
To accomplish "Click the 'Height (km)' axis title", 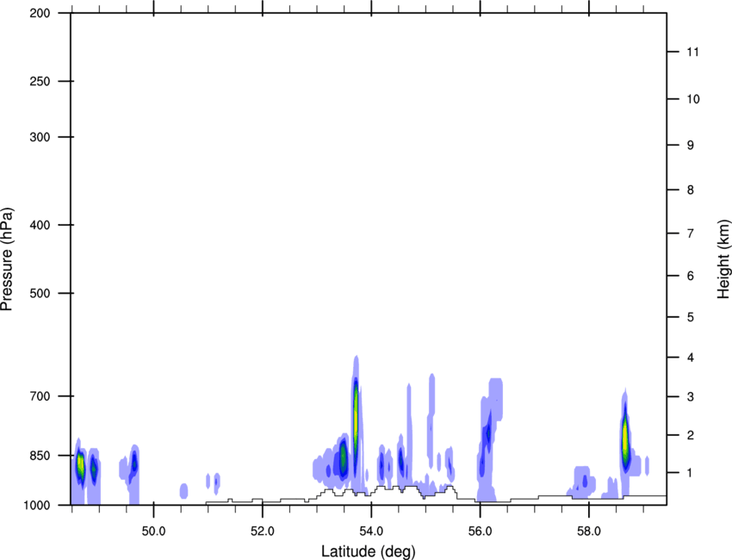I will pyautogui.click(x=723, y=259).
